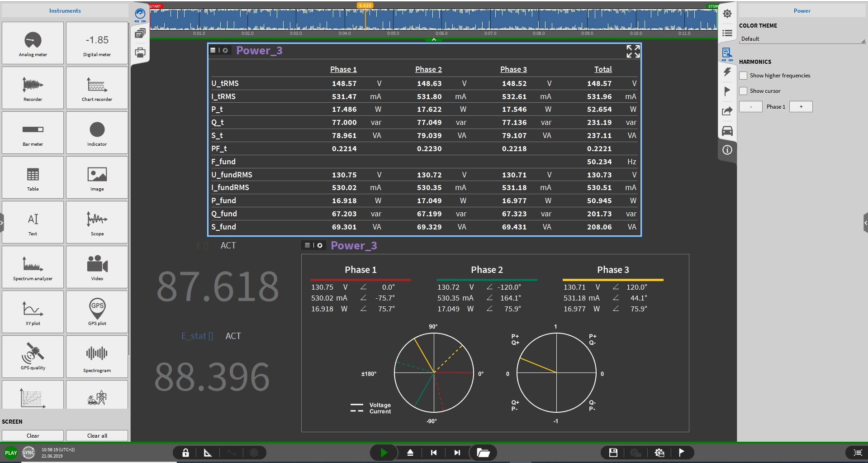Click the print icon beside the timeline

[x=140, y=53]
